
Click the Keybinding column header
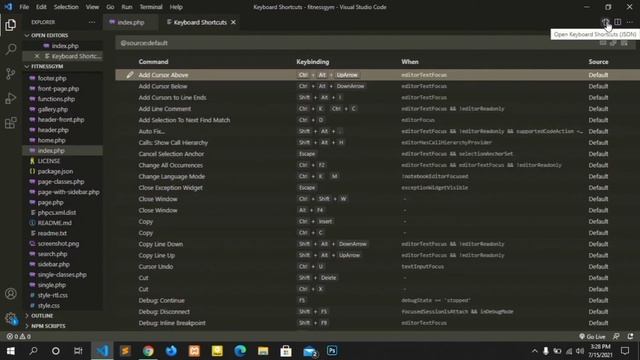pos(313,62)
